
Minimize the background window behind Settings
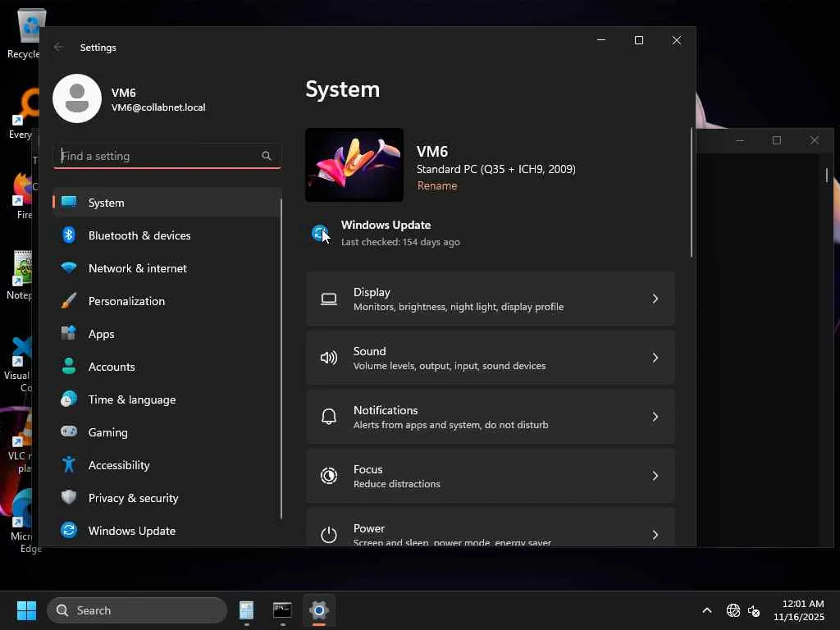pos(740,140)
